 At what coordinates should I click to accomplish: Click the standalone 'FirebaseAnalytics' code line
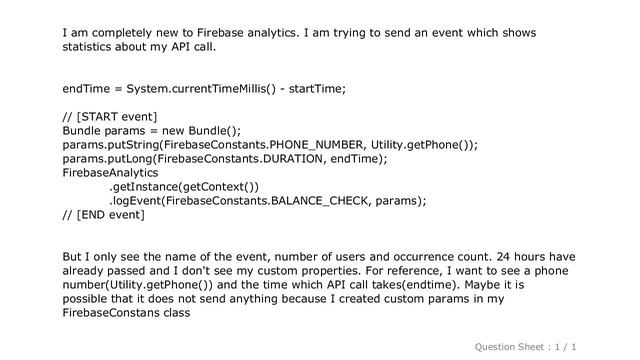click(x=110, y=173)
